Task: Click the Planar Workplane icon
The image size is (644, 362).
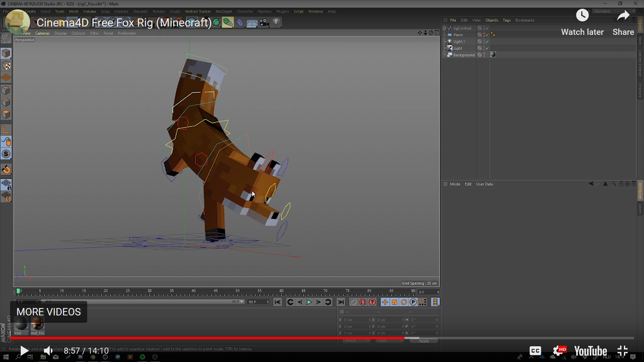Action: click(6, 197)
